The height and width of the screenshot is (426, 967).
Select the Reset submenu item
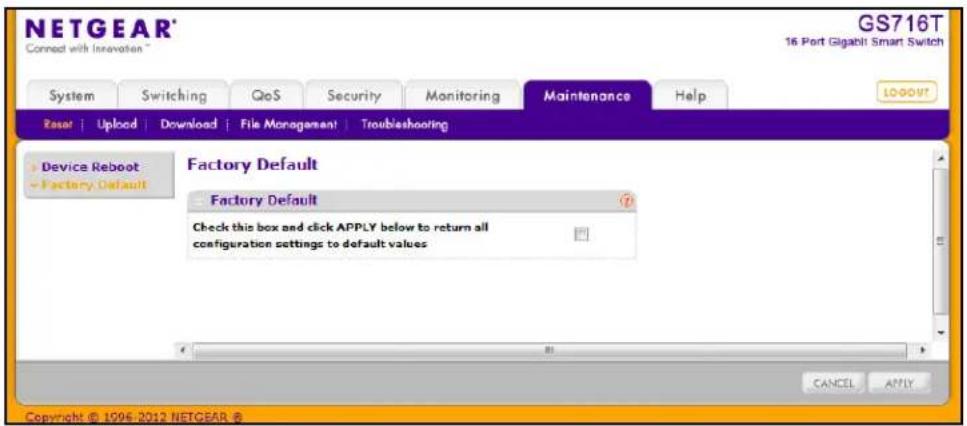[57, 125]
